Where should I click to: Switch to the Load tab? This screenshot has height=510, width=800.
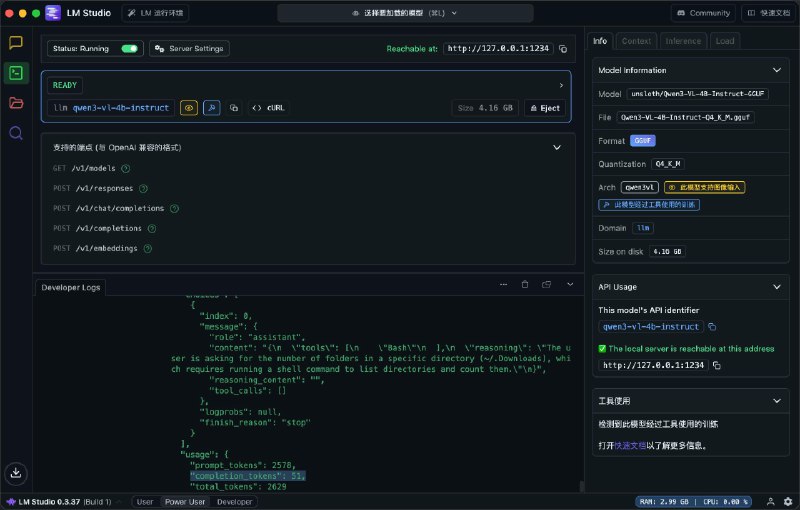(725, 41)
